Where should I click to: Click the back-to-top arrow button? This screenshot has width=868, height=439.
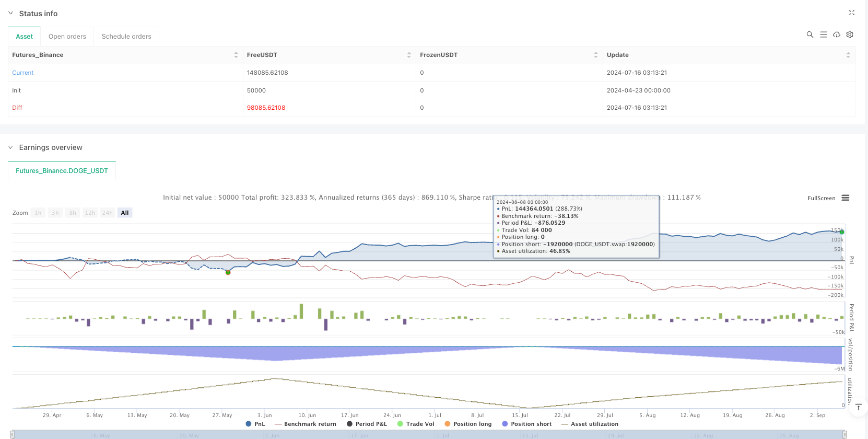(858, 407)
